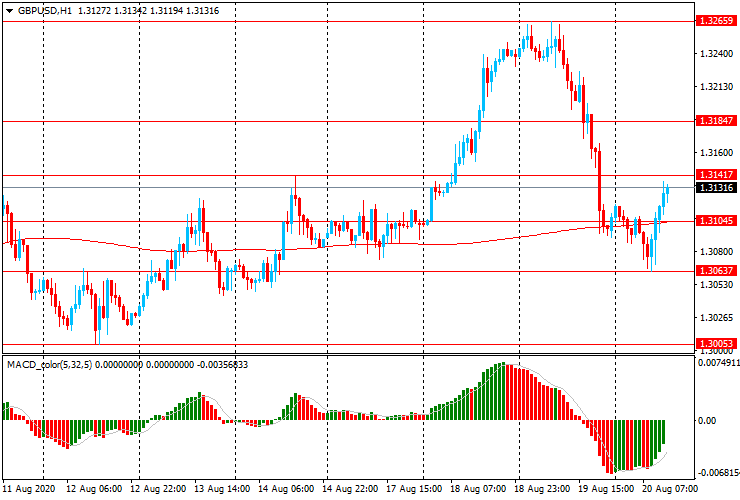Screen dimensions: 740x500
Task: Click the 17 Aug 15:00 time label
Action: 414,488
